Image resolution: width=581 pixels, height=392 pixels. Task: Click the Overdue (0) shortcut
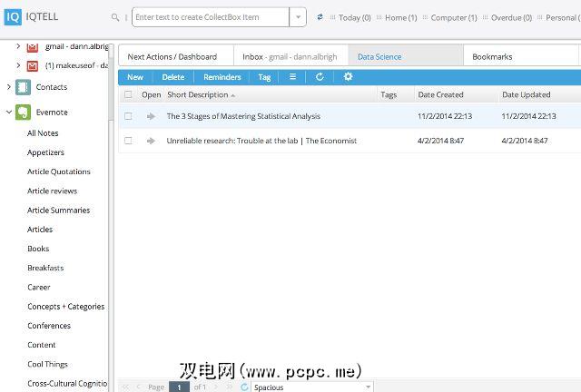coord(511,17)
